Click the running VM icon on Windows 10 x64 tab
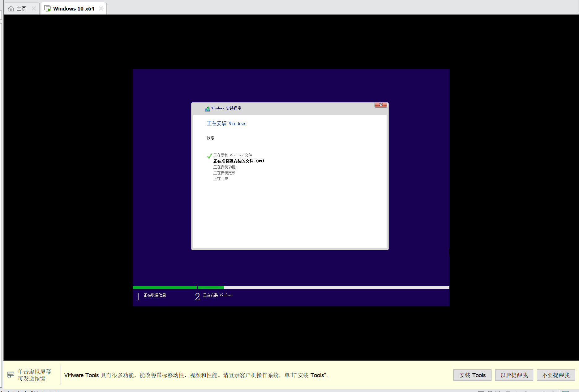579x392 pixels. (x=48, y=9)
